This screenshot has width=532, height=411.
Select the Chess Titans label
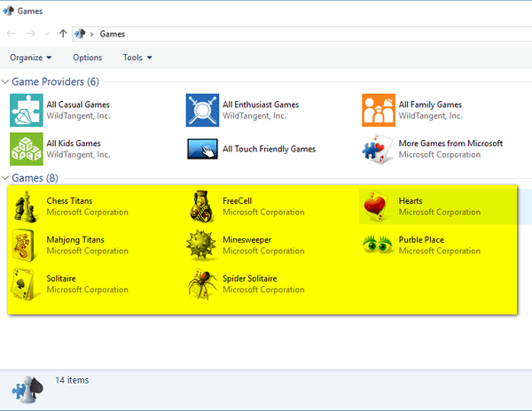(69, 200)
